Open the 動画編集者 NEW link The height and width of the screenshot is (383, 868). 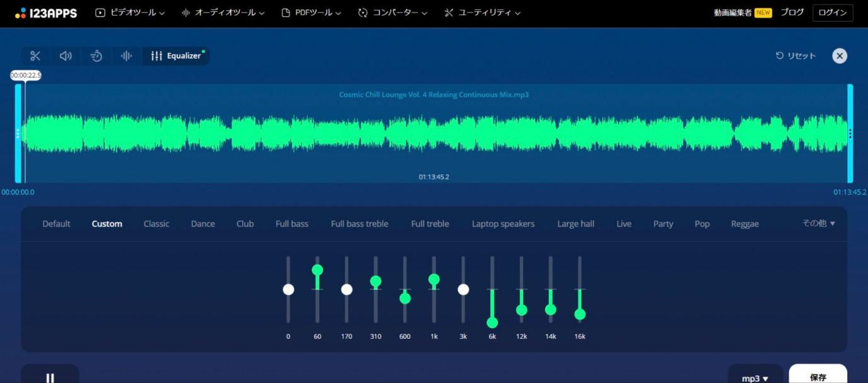[743, 13]
